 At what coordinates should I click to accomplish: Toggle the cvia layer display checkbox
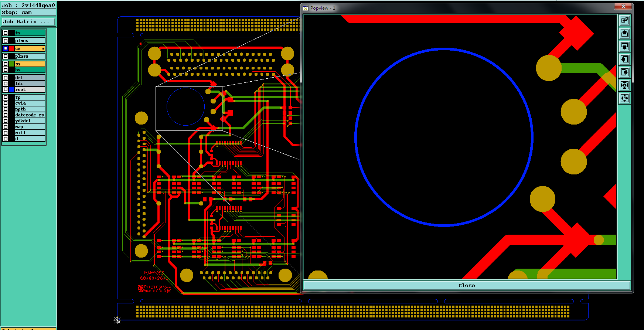[x=6, y=103]
